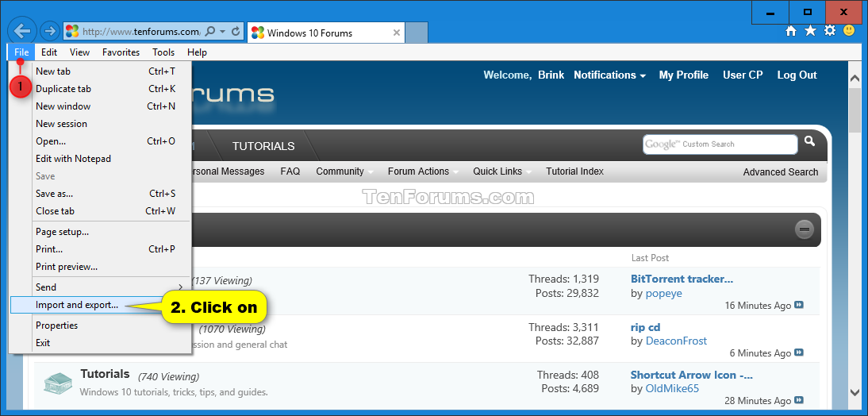Open the Favorites menu
Screen dimensions: 868x416
(121, 52)
